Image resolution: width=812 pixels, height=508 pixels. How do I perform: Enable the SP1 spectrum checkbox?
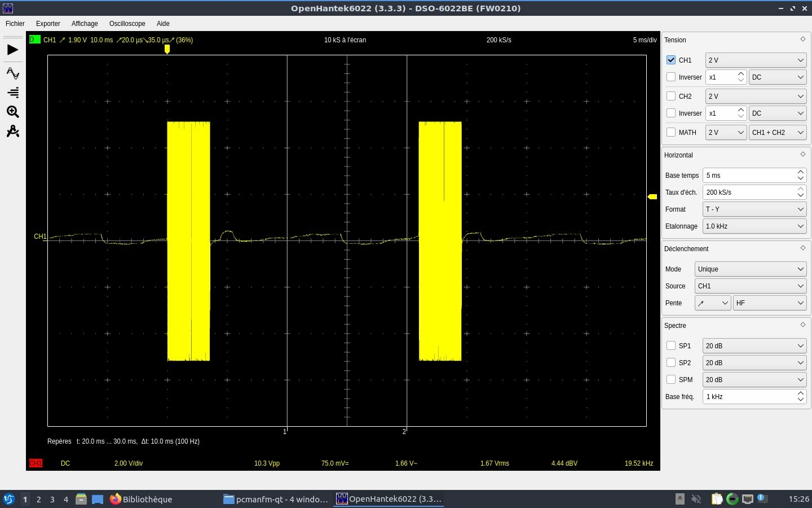(x=671, y=345)
